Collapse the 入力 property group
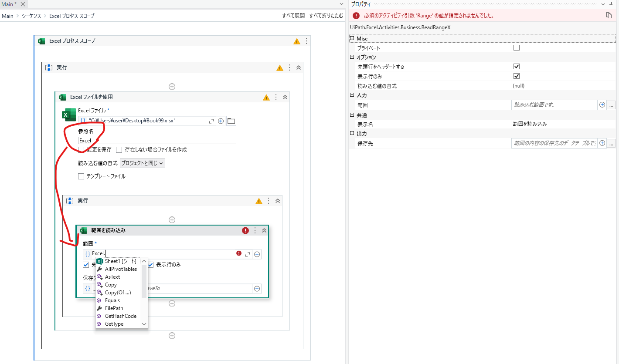 (352, 95)
